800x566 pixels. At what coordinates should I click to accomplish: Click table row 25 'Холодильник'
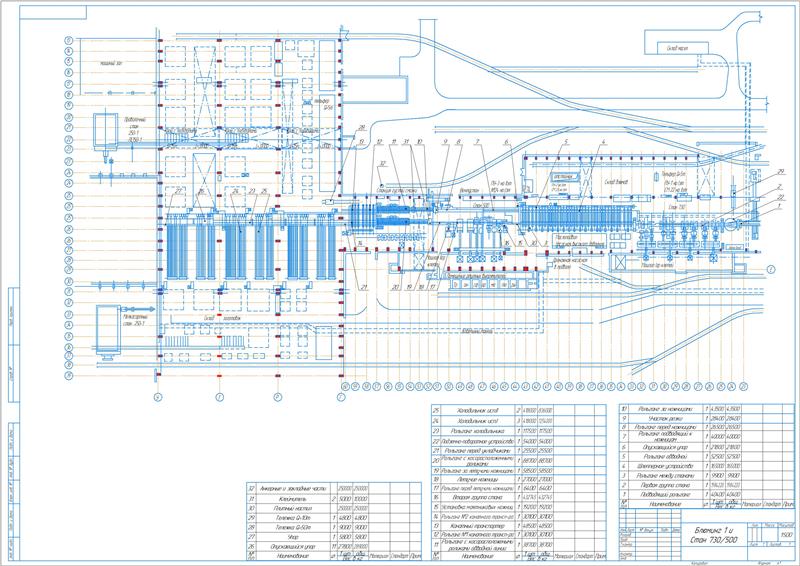(x=476, y=410)
